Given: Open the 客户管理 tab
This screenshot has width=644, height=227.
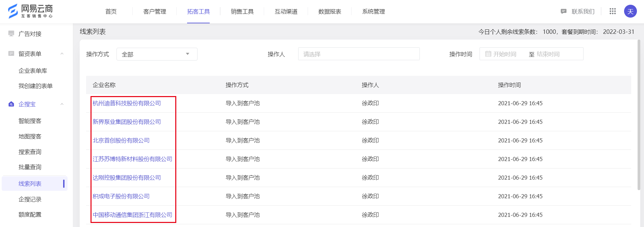Looking at the screenshot, I should click(155, 12).
